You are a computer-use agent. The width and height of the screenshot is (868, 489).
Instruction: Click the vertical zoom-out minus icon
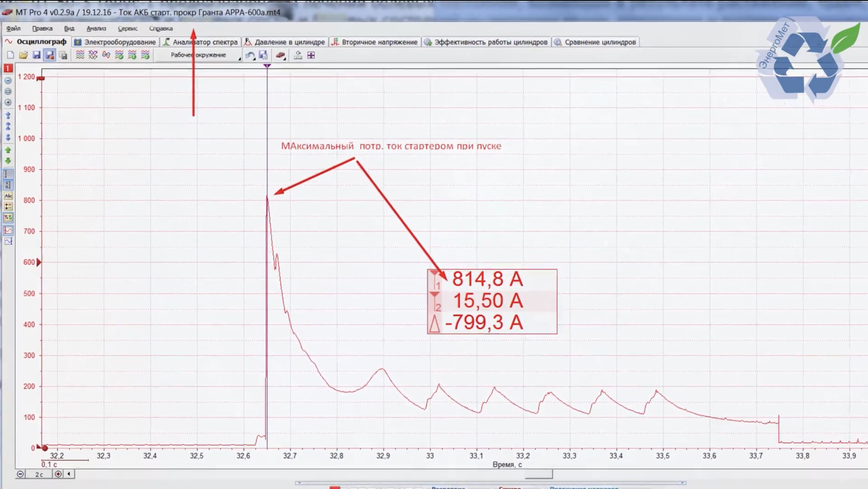[x=8, y=81]
